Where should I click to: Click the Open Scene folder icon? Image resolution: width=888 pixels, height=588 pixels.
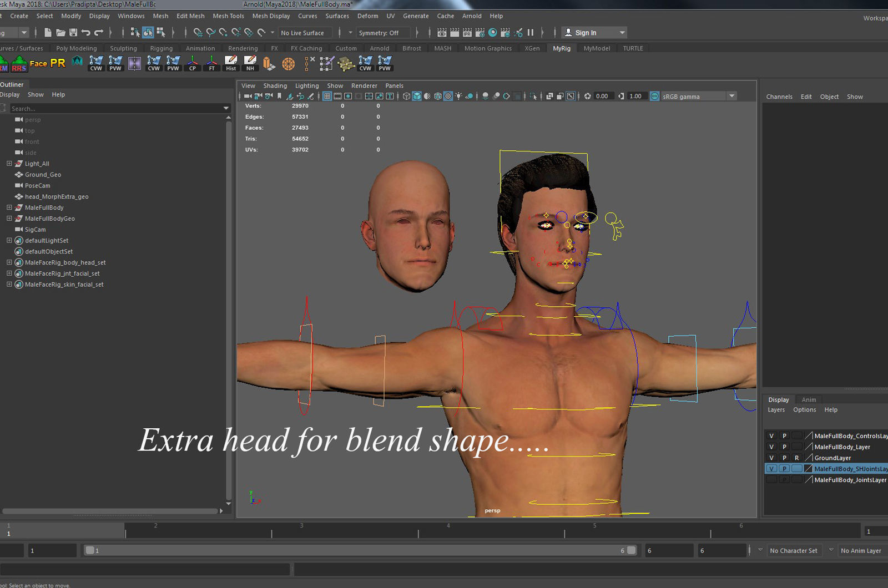pyautogui.click(x=60, y=33)
